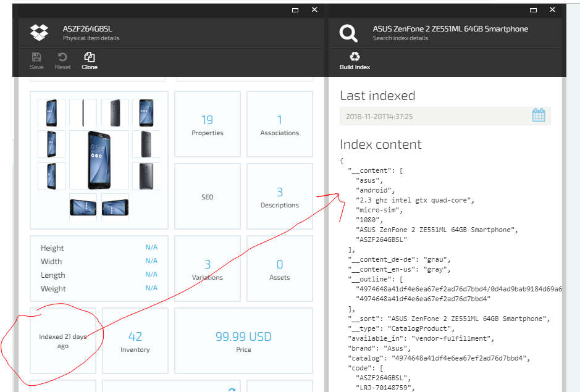The image size is (580, 392).
Task: Open the 99.99 USD Price tile
Action: tap(243, 340)
